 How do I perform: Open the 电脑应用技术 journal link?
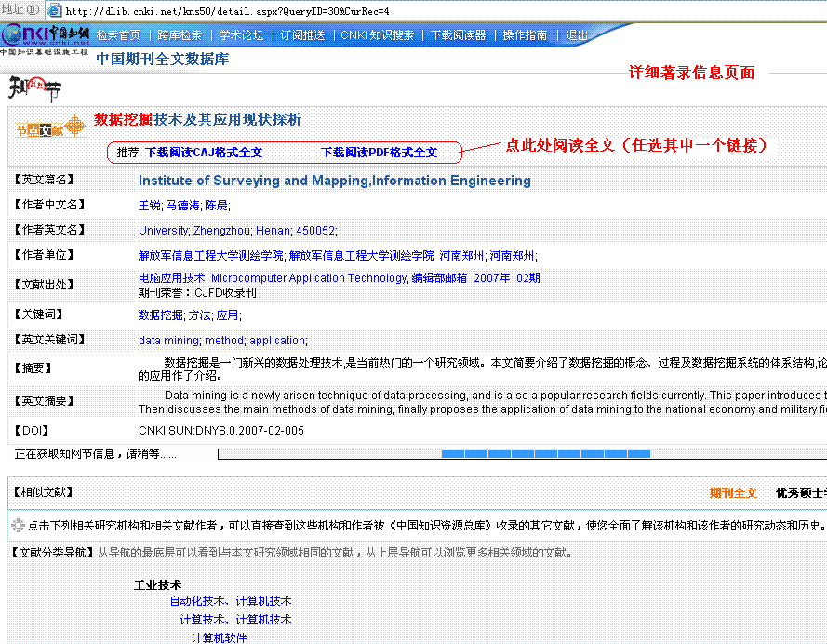click(x=171, y=278)
